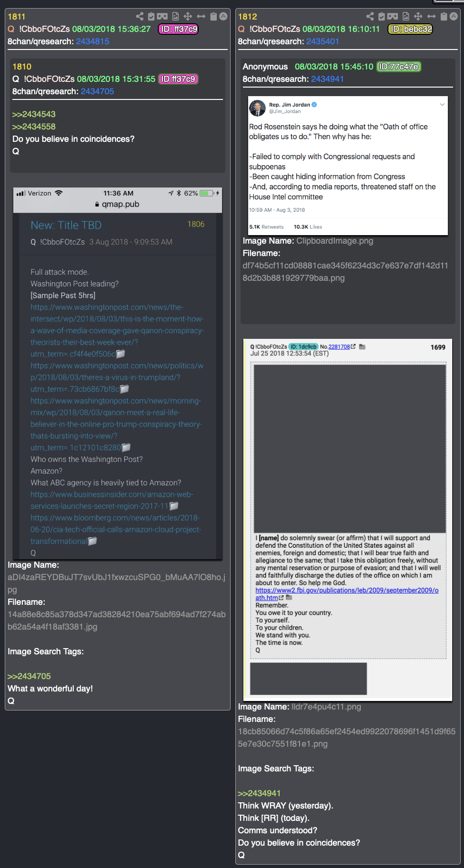Click the green ID:77c47e badge
Image resolution: width=464 pixels, height=868 pixels.
(x=399, y=67)
